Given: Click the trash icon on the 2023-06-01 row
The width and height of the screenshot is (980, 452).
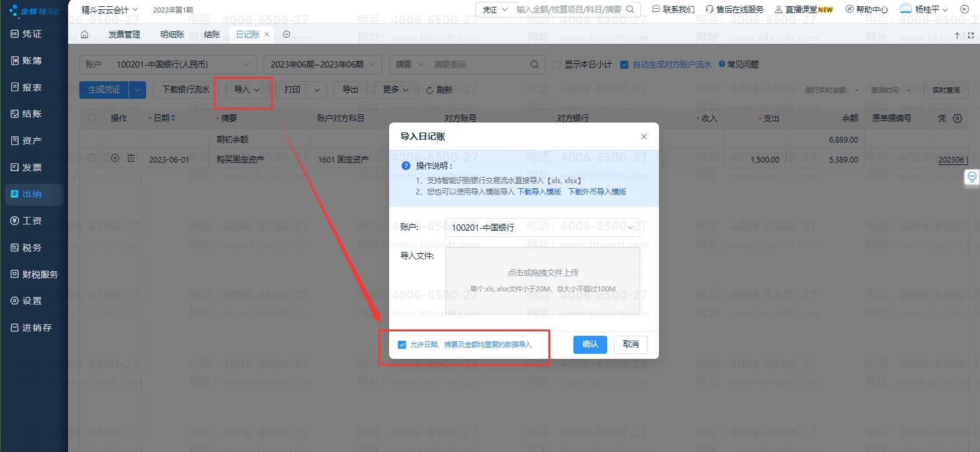Looking at the screenshot, I should (x=131, y=158).
